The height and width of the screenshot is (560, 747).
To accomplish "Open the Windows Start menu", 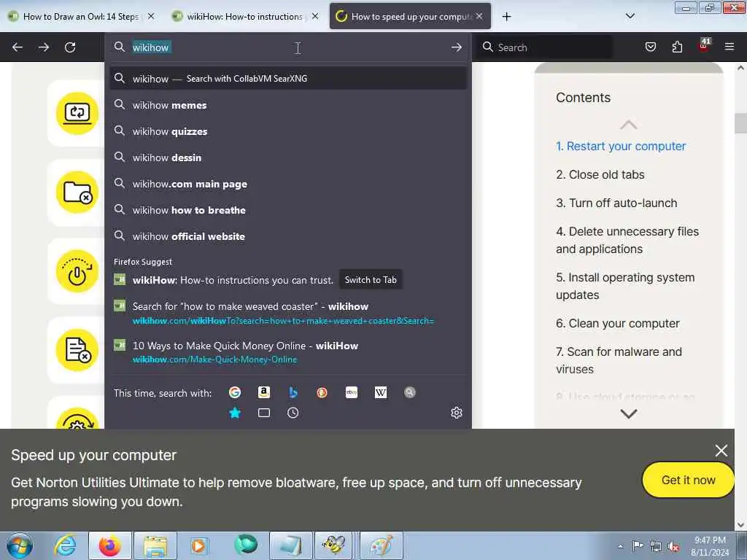I will coord(20,545).
